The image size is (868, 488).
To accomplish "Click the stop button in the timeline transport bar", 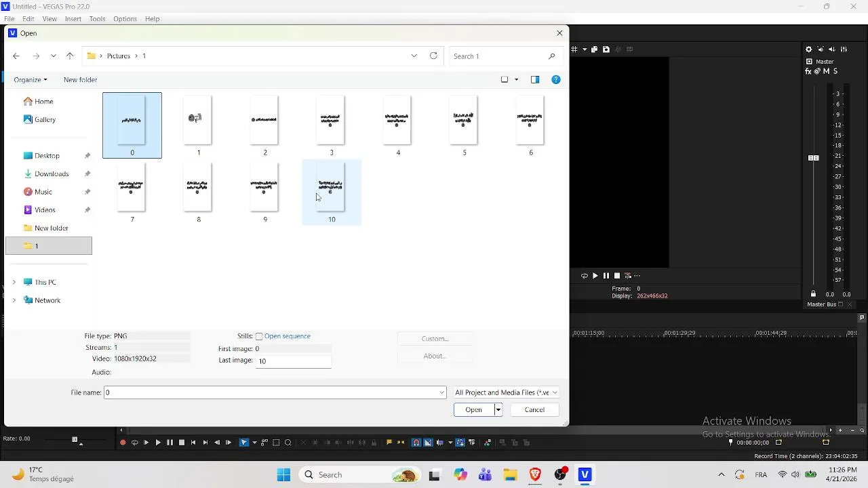I will click(182, 443).
